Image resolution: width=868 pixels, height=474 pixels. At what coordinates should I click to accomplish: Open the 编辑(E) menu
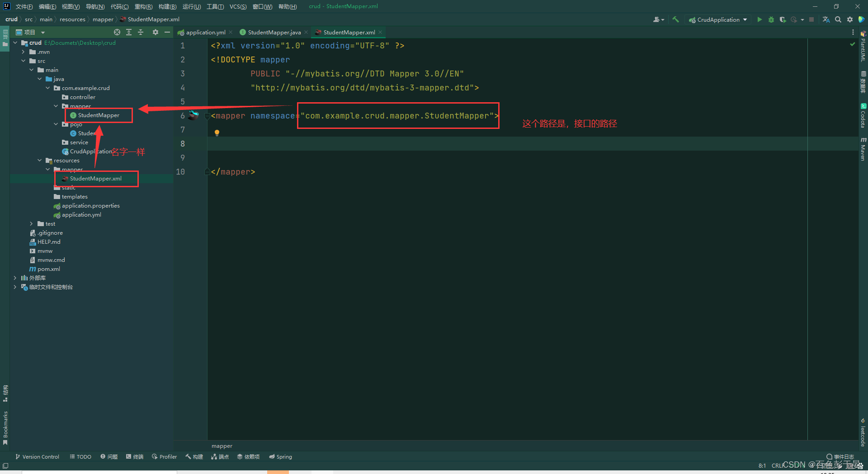47,6
